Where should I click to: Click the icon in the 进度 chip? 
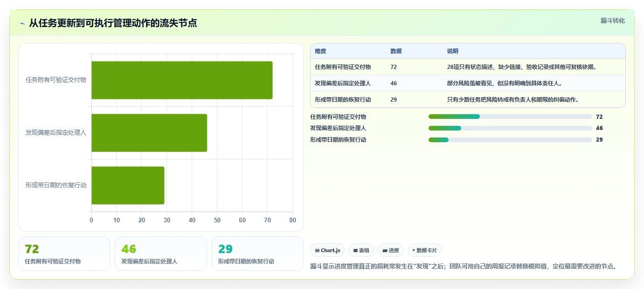click(x=385, y=250)
